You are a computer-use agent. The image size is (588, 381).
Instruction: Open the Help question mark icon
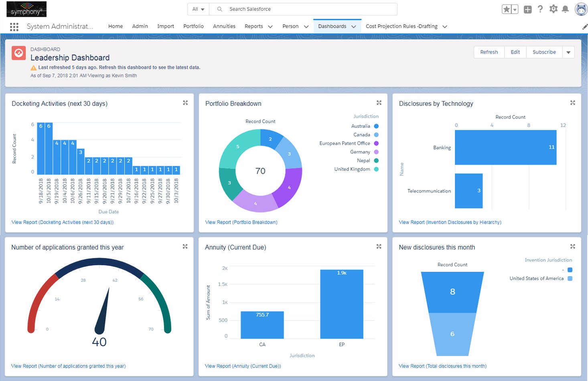pyautogui.click(x=540, y=9)
